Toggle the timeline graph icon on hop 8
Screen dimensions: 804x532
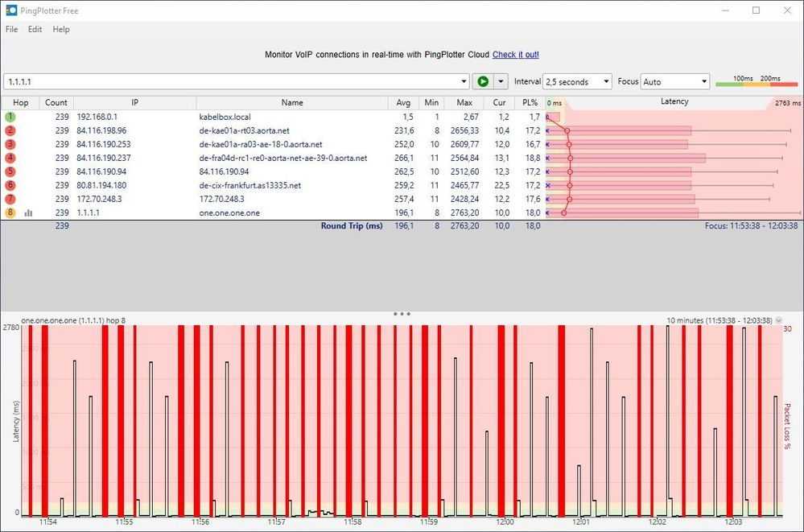click(29, 213)
